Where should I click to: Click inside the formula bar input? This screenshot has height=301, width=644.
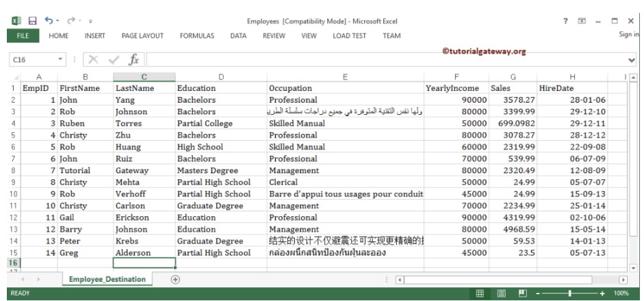tap(386, 60)
